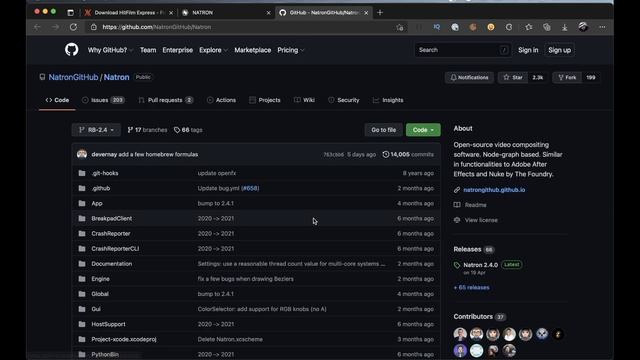Open the Marketplace nav link
This screenshot has width=640, height=360.
(253, 50)
